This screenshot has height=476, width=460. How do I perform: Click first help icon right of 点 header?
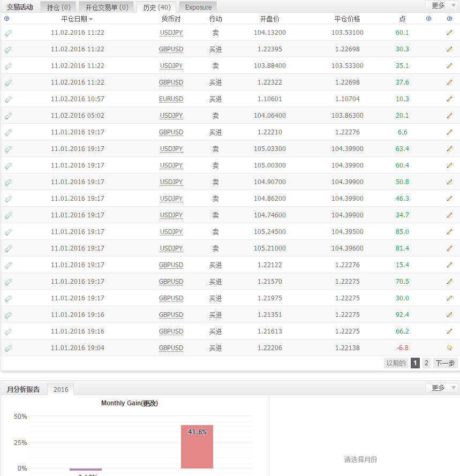428,19
